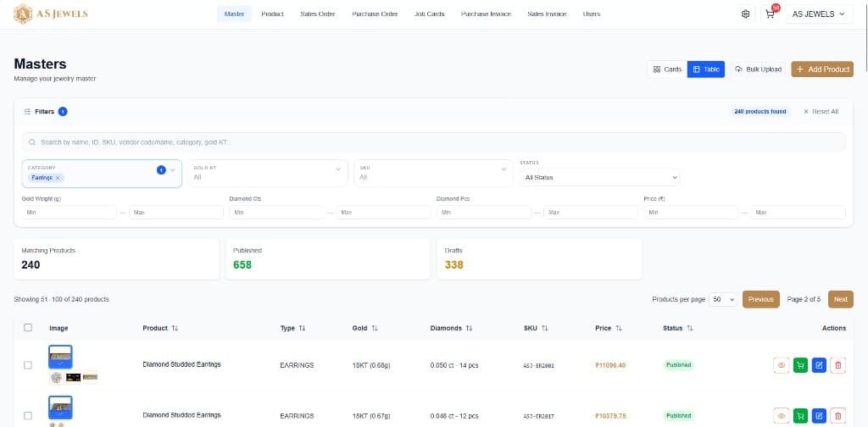Remove the Earrings category chip
Screen dimensions: 868x427
coord(58,178)
